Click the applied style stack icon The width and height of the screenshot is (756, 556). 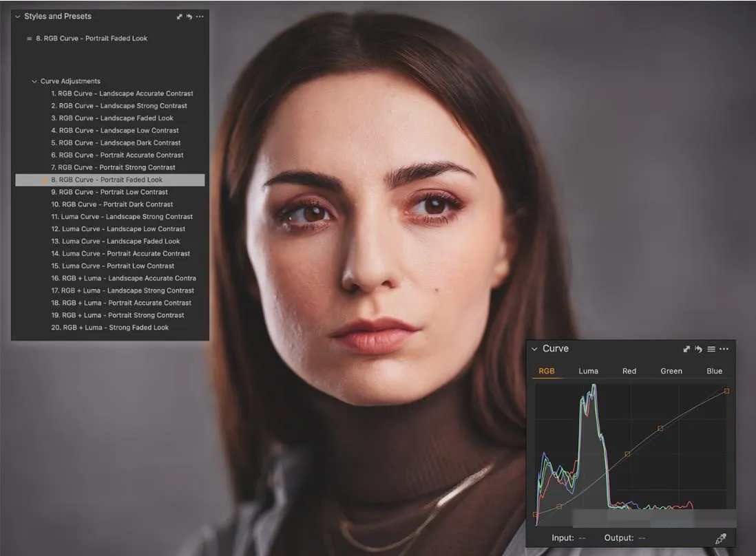click(x=30, y=39)
